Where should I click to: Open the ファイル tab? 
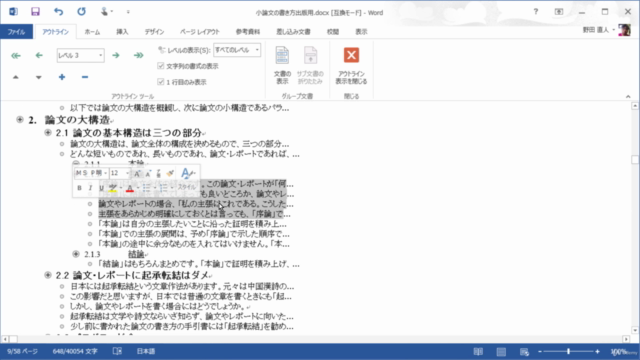pyautogui.click(x=16, y=31)
